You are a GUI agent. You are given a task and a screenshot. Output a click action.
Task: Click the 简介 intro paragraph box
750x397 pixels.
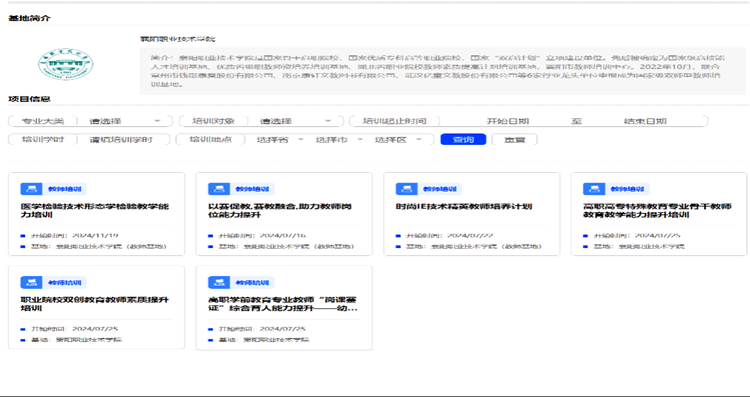[x=442, y=71]
